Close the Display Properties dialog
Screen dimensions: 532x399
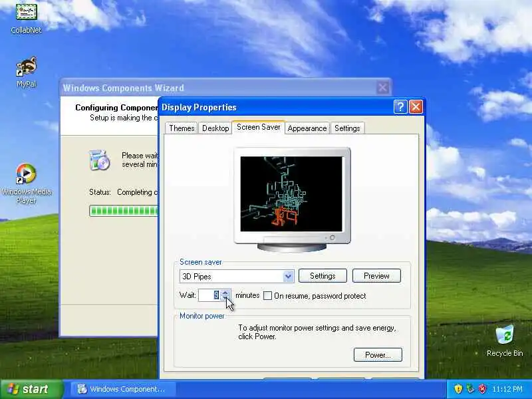[x=416, y=107]
